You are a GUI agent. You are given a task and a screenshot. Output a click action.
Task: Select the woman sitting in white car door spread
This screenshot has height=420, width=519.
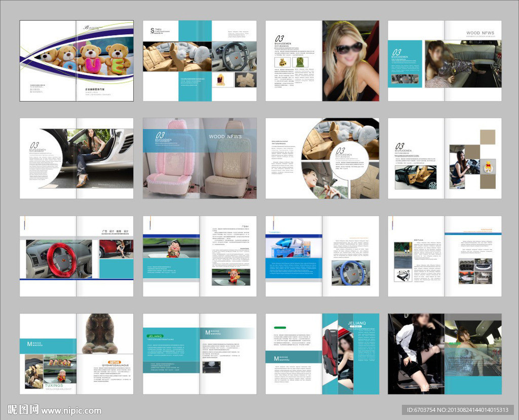(x=77, y=158)
